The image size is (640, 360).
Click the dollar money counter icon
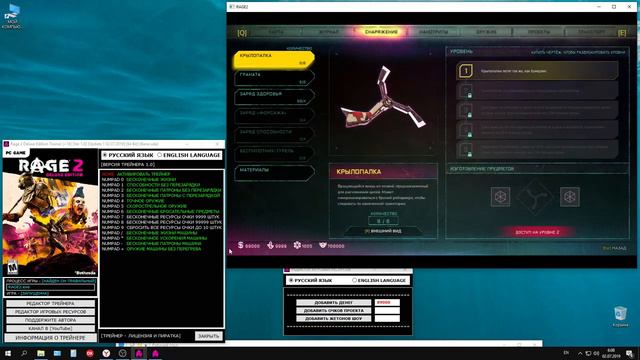[241, 245]
